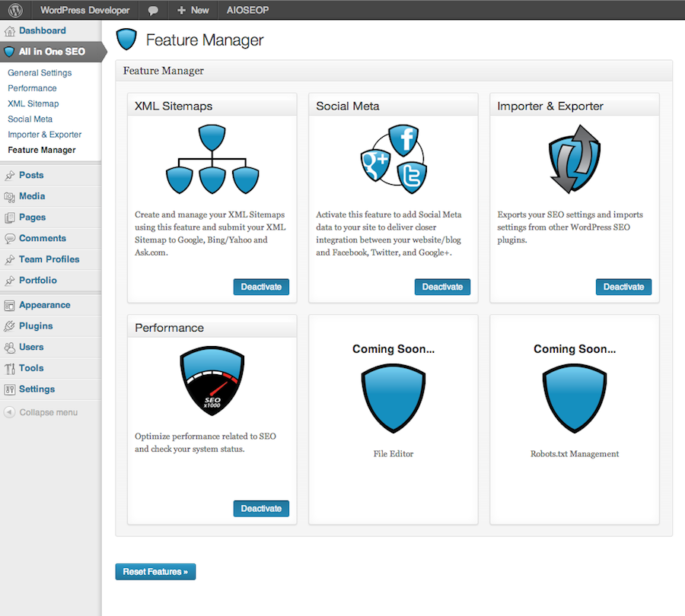Open the Team Profiles sidebar item
Viewport: 685px width, 616px height.
(49, 259)
